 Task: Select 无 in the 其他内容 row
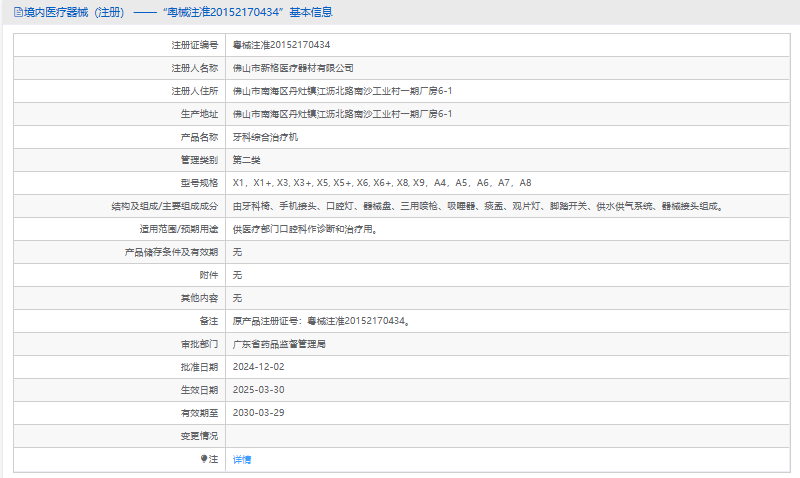coord(237,298)
